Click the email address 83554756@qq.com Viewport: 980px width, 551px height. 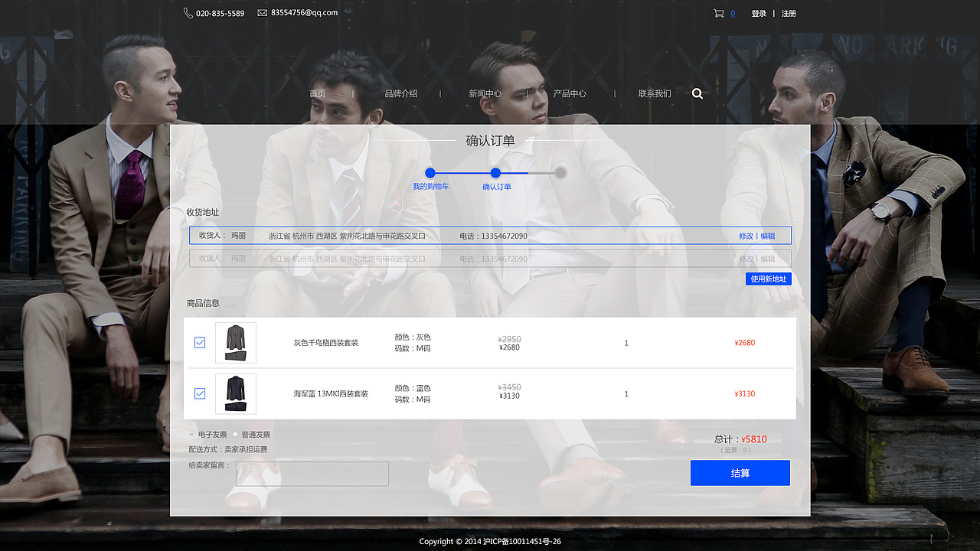pyautogui.click(x=304, y=13)
